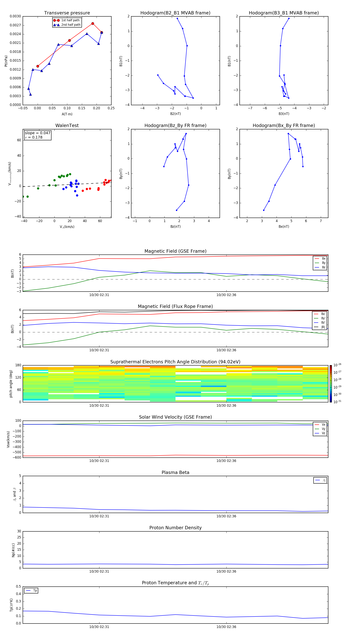The width and height of the screenshot is (351, 644).
Task: Click 'Bz' in GSE magnetic field legend
Action: coord(320,267)
